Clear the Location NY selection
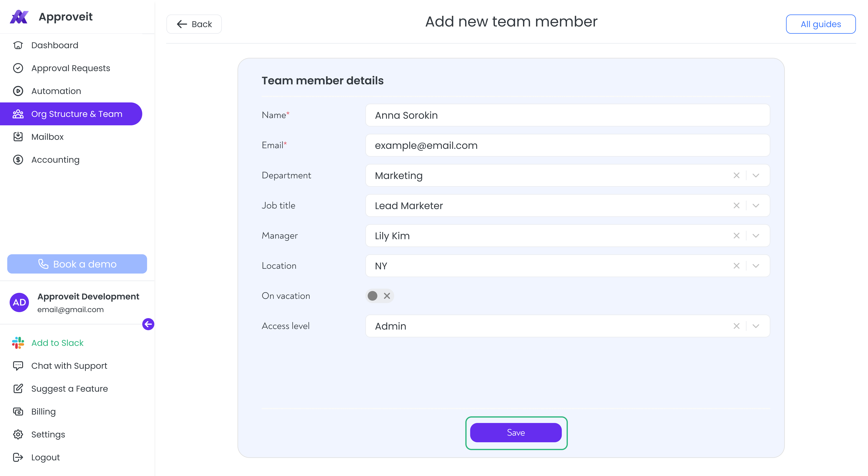 [x=736, y=266]
